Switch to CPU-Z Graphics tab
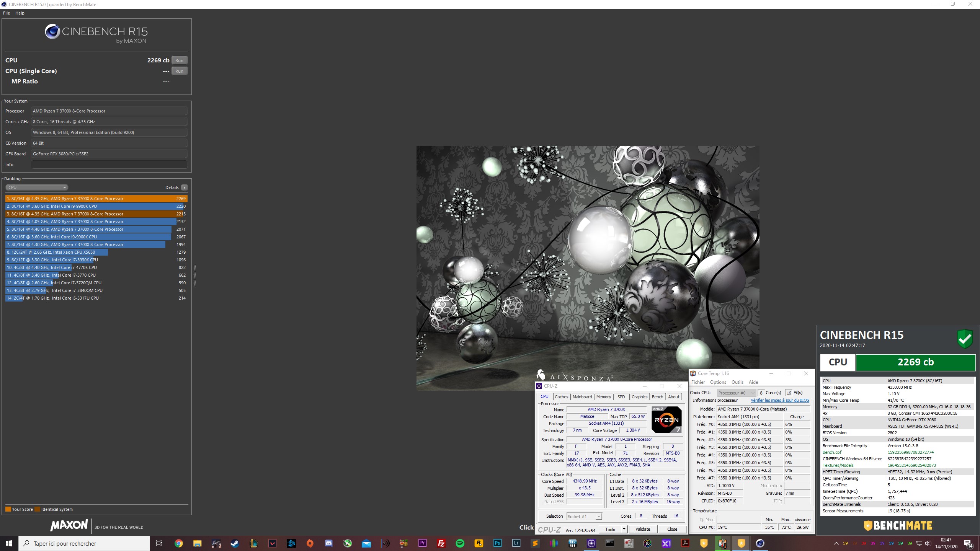The width and height of the screenshot is (980, 551). click(639, 397)
